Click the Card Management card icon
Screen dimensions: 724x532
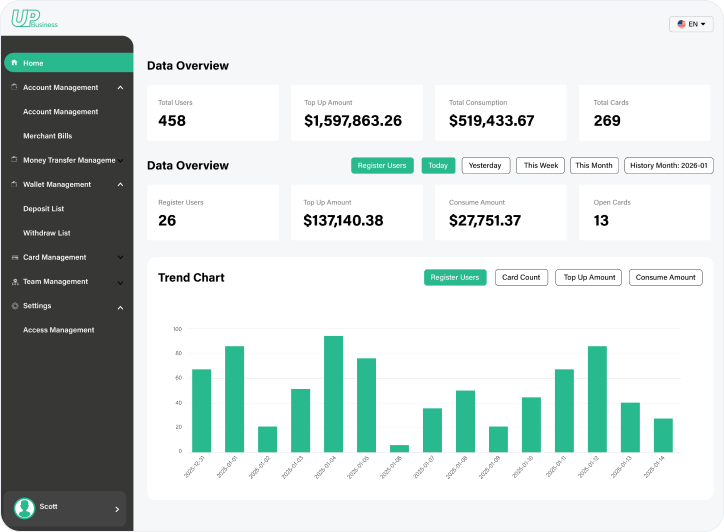pos(14,258)
